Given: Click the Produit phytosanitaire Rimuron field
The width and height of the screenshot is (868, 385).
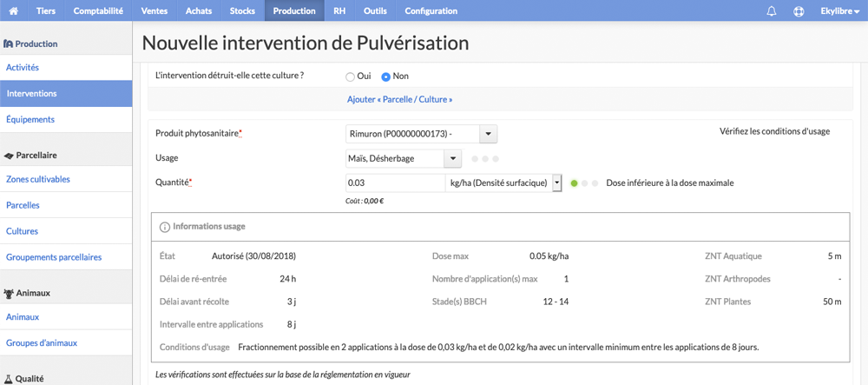Looking at the screenshot, I should tap(411, 134).
